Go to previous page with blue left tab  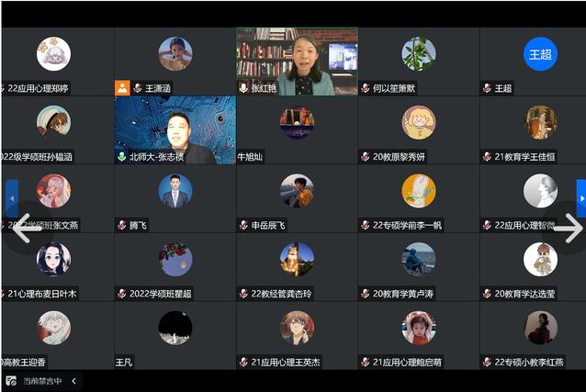coord(12,198)
